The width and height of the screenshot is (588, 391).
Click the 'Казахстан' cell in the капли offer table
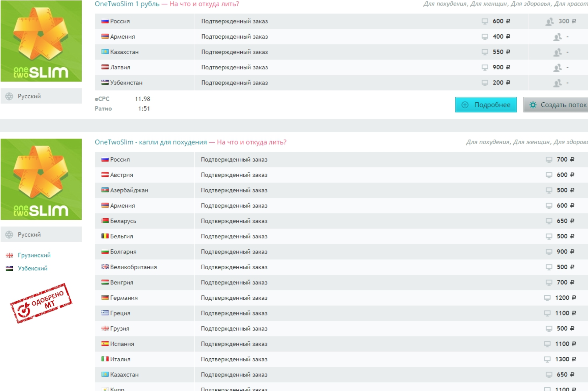point(144,375)
